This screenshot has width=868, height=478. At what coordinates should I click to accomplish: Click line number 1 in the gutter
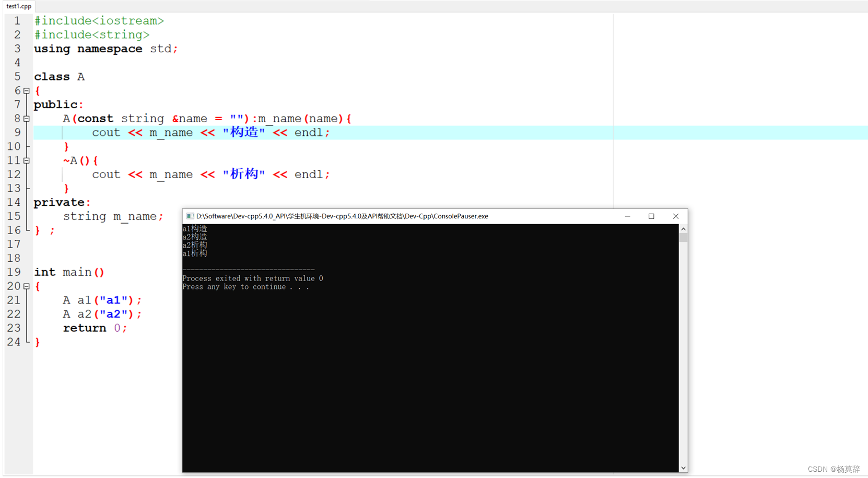(17, 21)
